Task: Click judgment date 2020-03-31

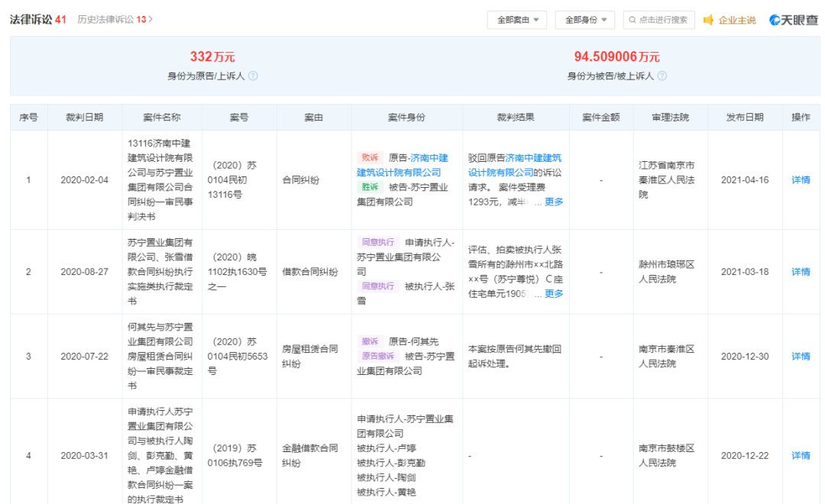Action: pyautogui.click(x=85, y=456)
